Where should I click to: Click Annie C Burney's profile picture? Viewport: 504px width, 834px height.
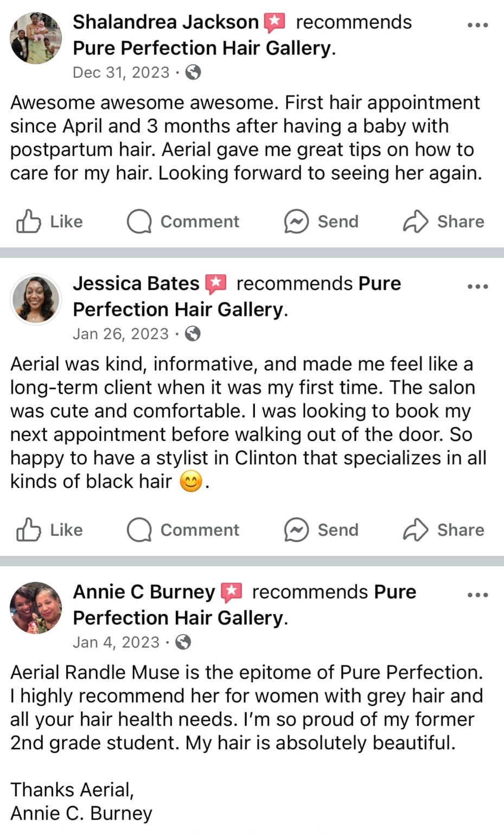point(36,608)
